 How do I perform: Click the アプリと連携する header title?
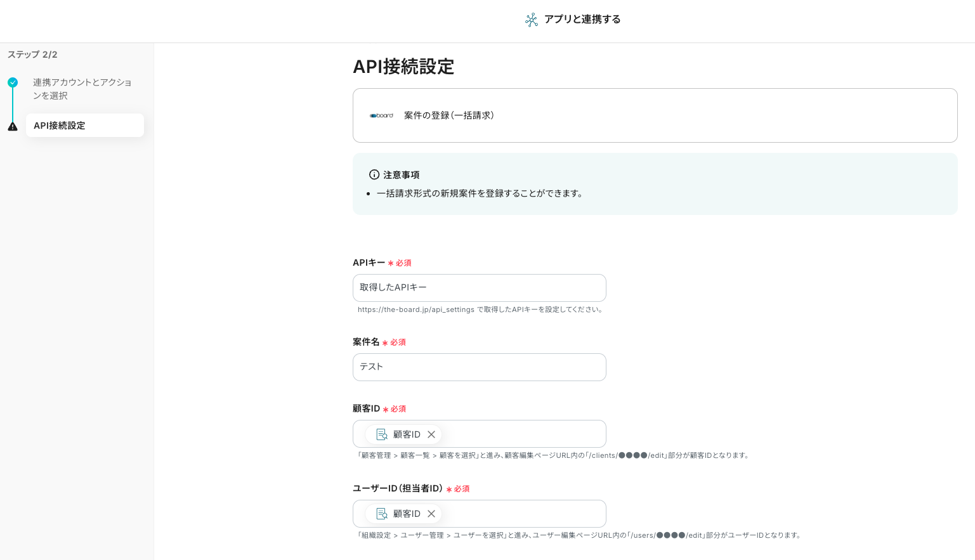582,20
